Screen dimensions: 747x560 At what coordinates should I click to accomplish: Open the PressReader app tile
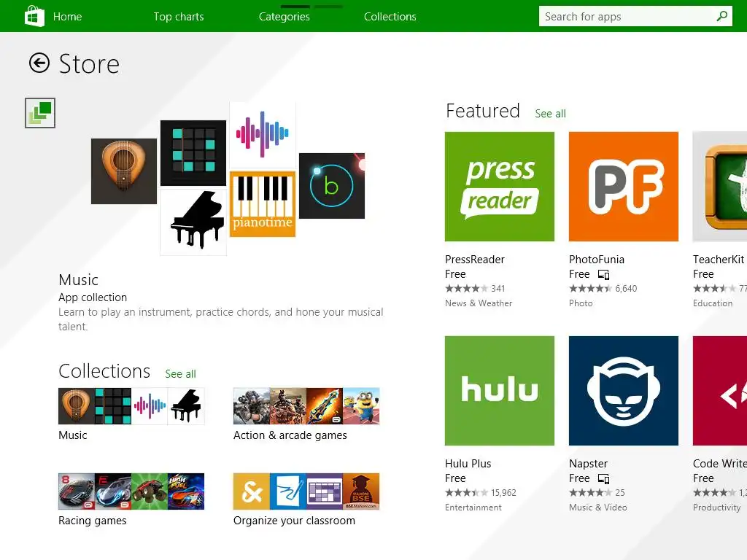point(499,187)
